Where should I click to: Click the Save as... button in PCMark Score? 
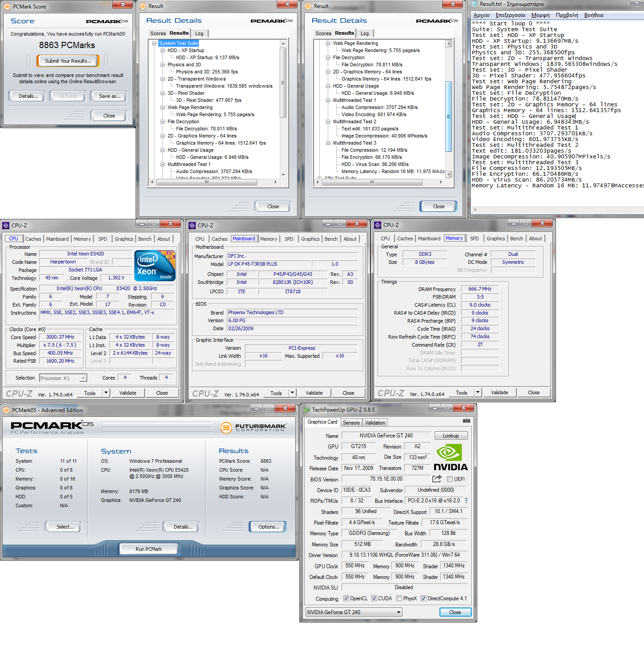coord(109,96)
